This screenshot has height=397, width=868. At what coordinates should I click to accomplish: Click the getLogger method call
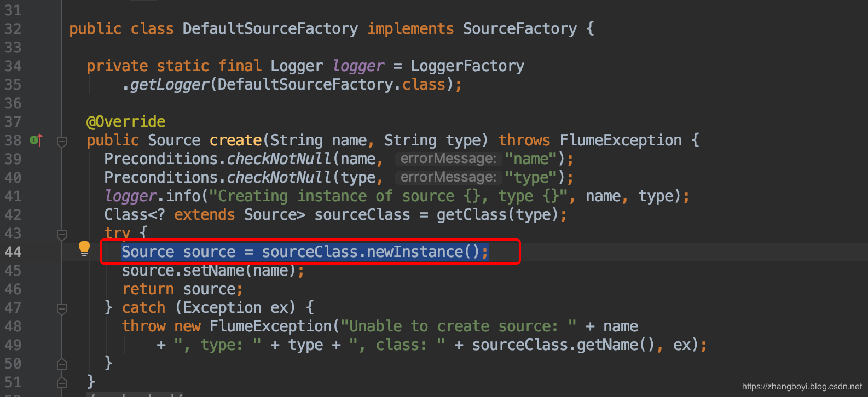click(x=170, y=85)
